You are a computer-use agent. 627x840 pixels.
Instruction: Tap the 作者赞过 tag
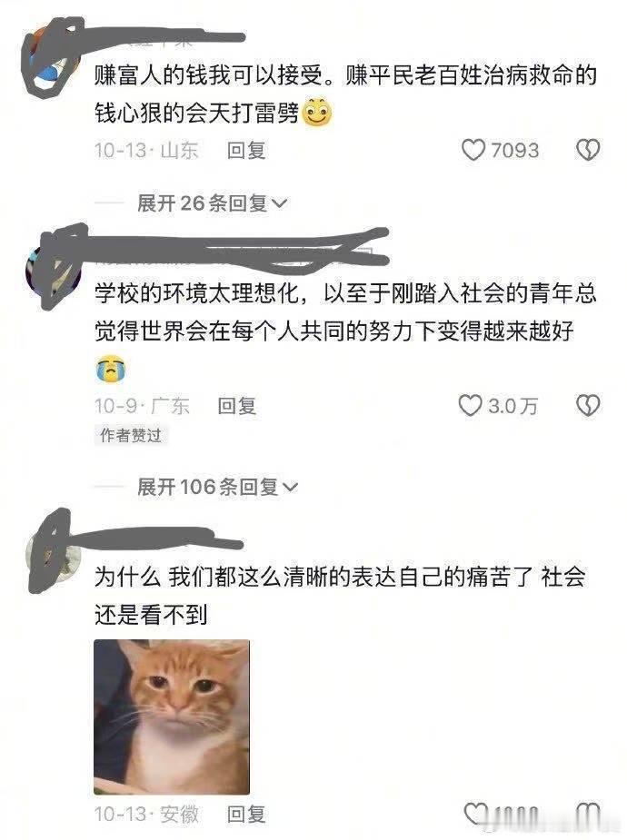[x=131, y=435]
